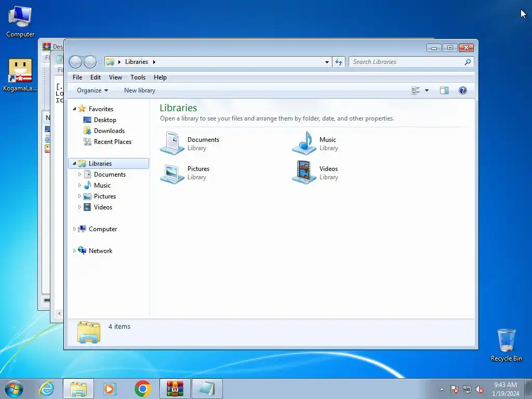This screenshot has width=532, height=399.
Task: Click the Back navigation arrow button
Action: point(76,62)
